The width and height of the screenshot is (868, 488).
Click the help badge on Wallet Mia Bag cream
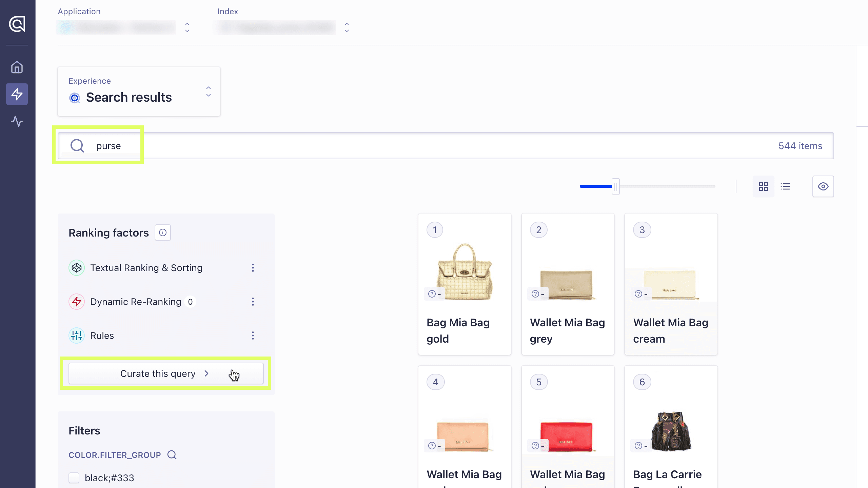(x=641, y=294)
